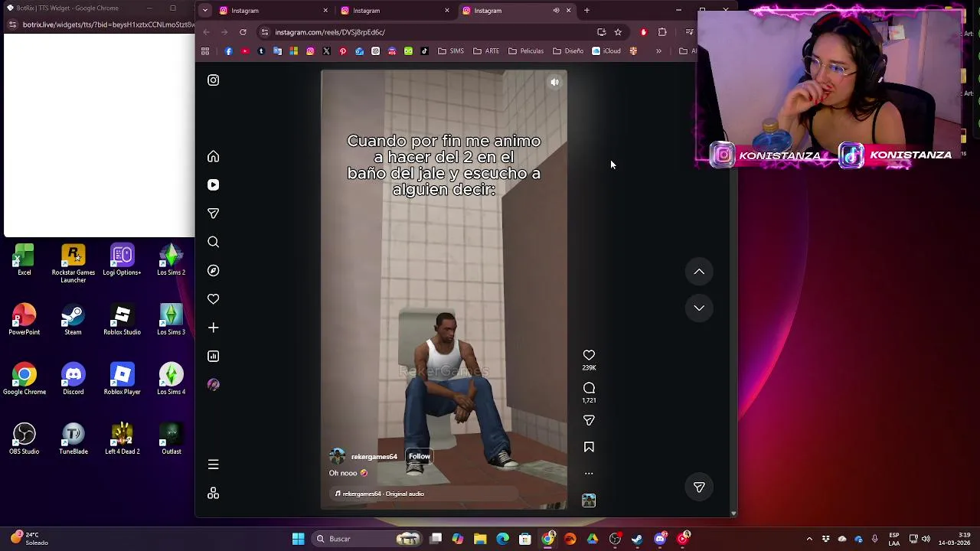Select the Discord desktop shortcut
Viewport: 980px width, 551px height.
click(73, 380)
